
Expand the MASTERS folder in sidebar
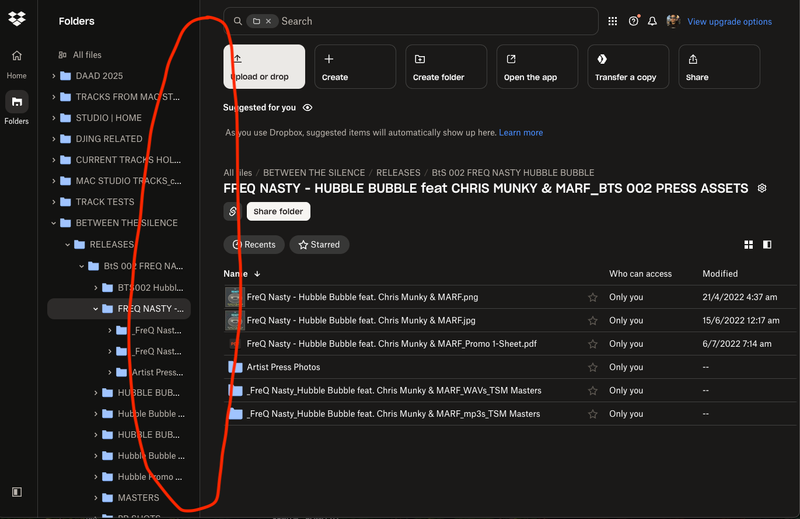(x=96, y=498)
